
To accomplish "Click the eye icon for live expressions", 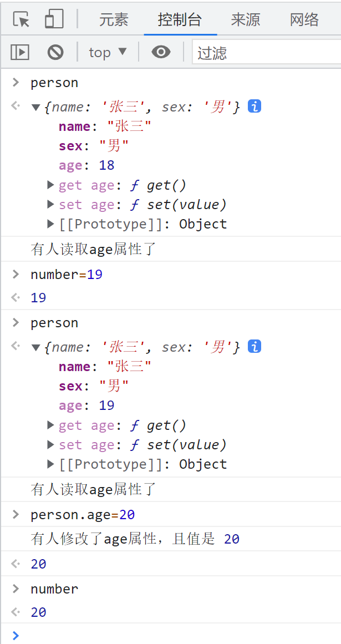I will coord(161,52).
